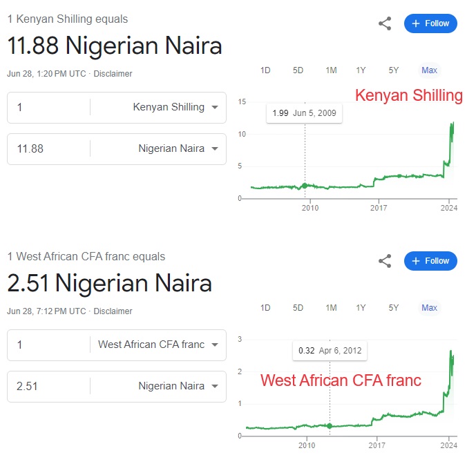
Task: Switch Kenyan Shilling chart to 5Y range
Action: [x=394, y=70]
